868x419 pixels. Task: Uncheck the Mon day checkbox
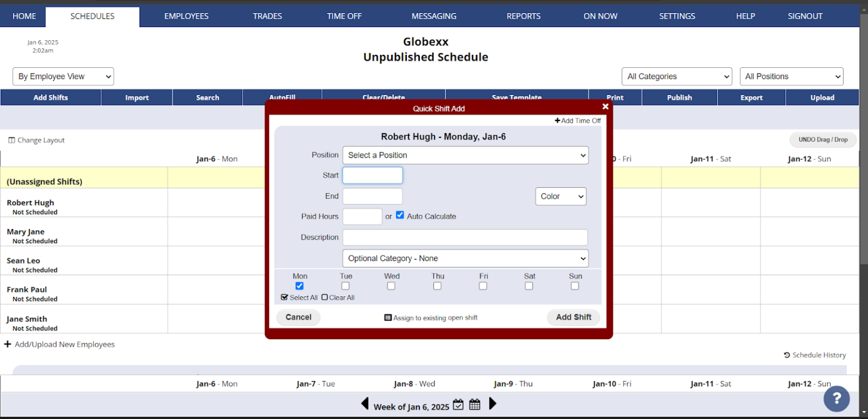point(300,286)
